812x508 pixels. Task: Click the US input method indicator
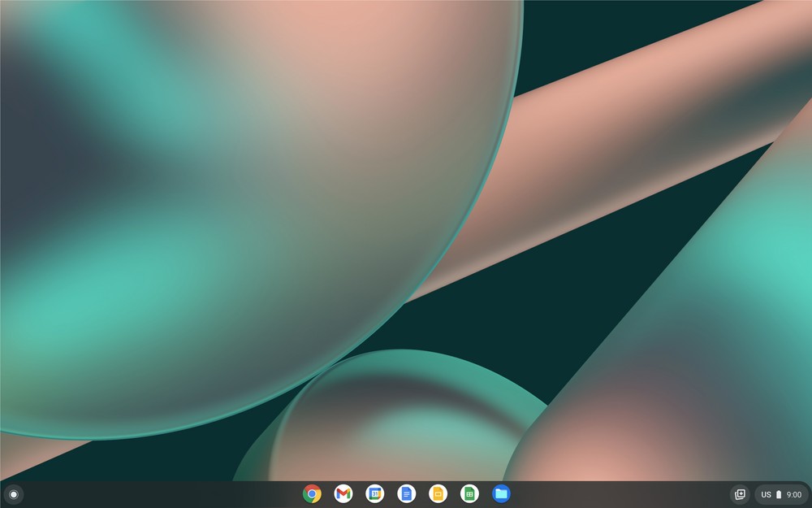(x=766, y=494)
